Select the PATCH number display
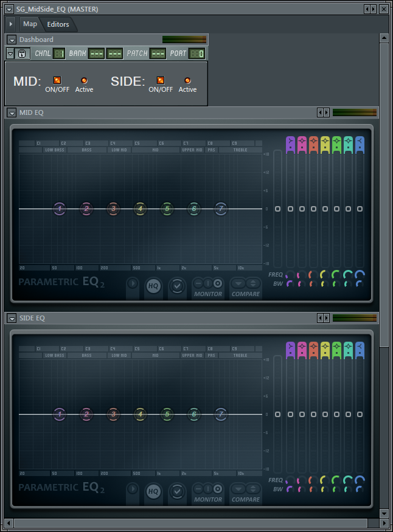393x532 pixels. point(158,54)
